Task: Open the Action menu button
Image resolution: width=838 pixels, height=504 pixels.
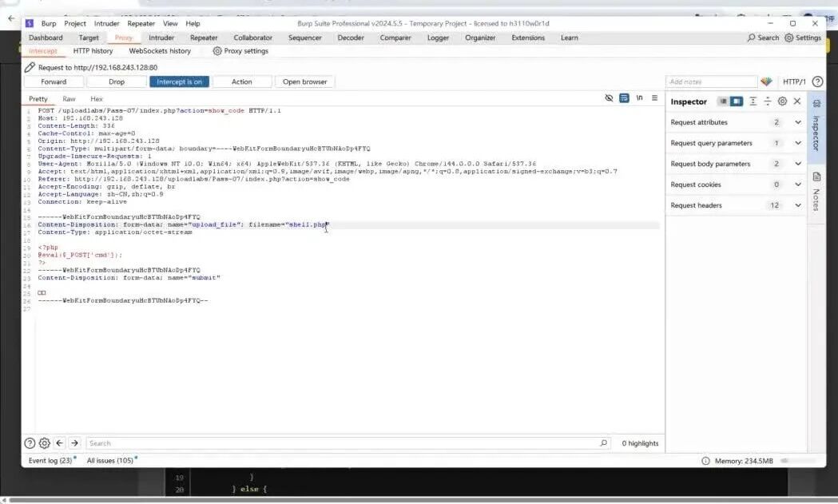Action: (241, 81)
